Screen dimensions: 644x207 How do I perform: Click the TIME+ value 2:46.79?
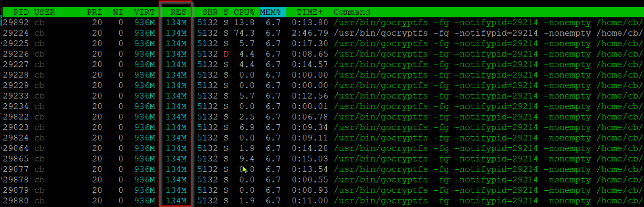pyautogui.click(x=310, y=33)
